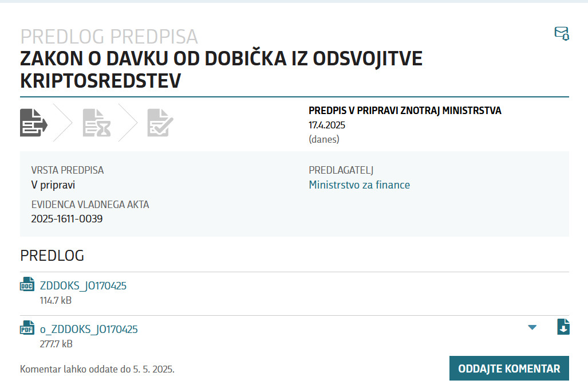Open the o_ZDDOKS_JO170425 PDF link

tap(89, 330)
